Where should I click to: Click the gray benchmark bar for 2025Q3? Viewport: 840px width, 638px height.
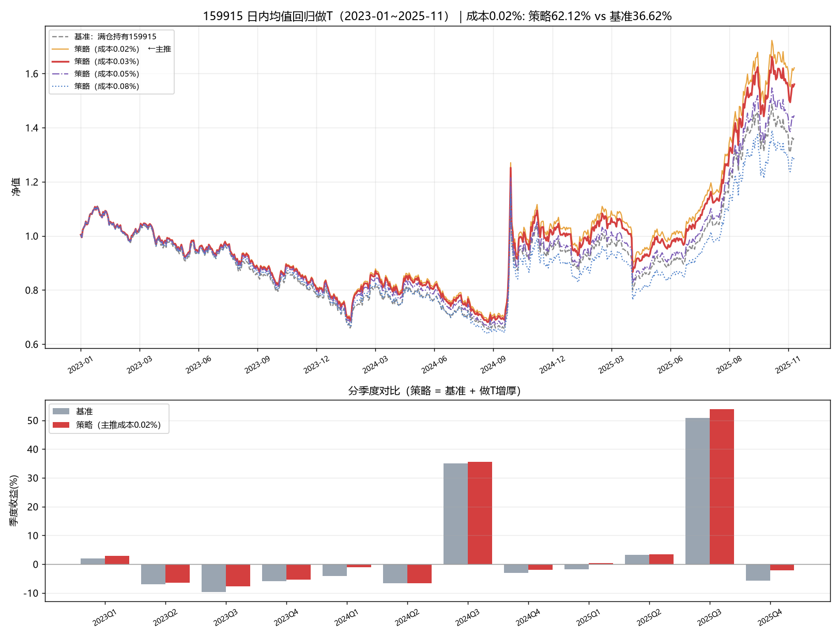697,491
